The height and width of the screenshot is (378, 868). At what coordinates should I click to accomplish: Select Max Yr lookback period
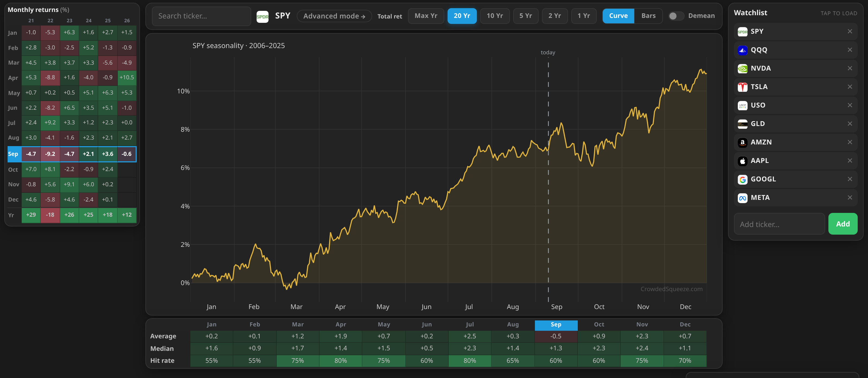click(426, 16)
